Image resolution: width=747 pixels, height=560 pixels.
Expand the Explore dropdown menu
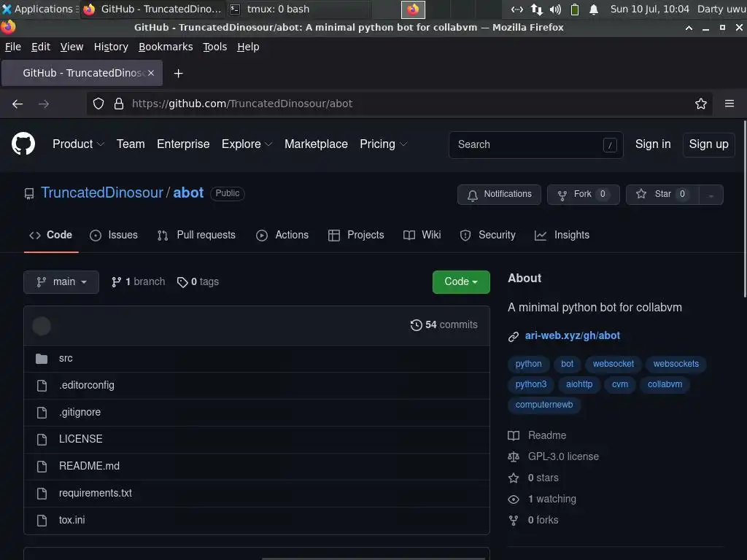tap(247, 144)
